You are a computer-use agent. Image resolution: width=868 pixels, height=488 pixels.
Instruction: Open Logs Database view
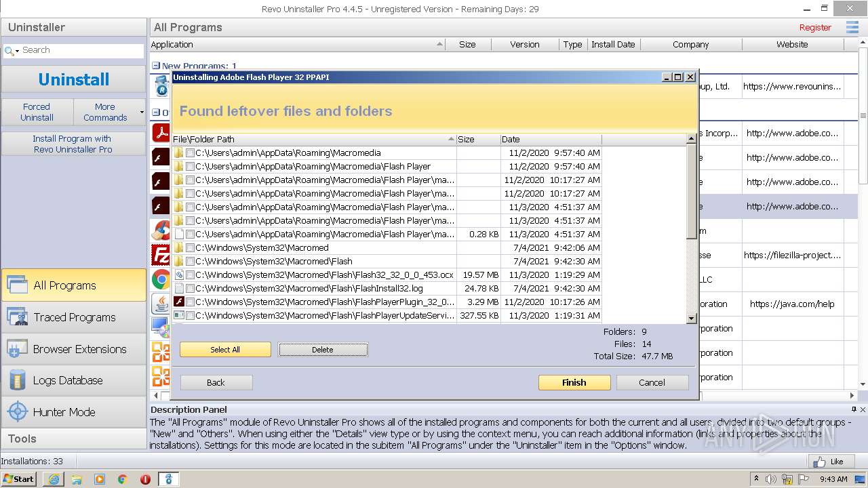(73, 380)
